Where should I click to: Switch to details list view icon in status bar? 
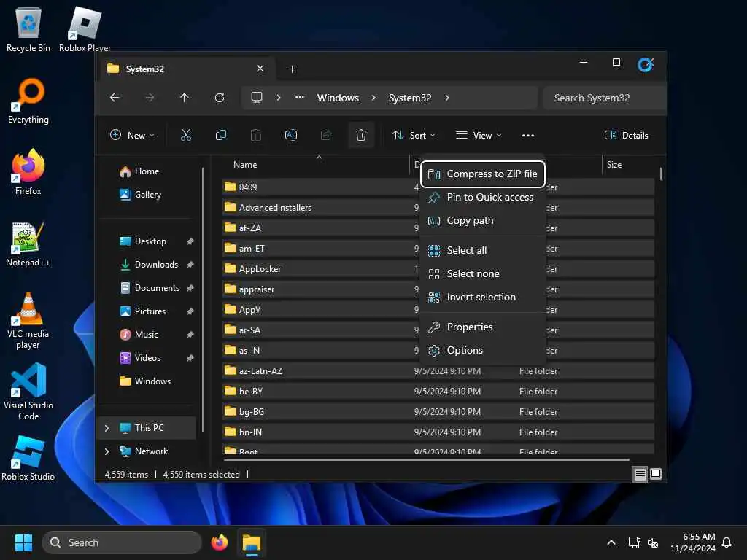[640, 474]
